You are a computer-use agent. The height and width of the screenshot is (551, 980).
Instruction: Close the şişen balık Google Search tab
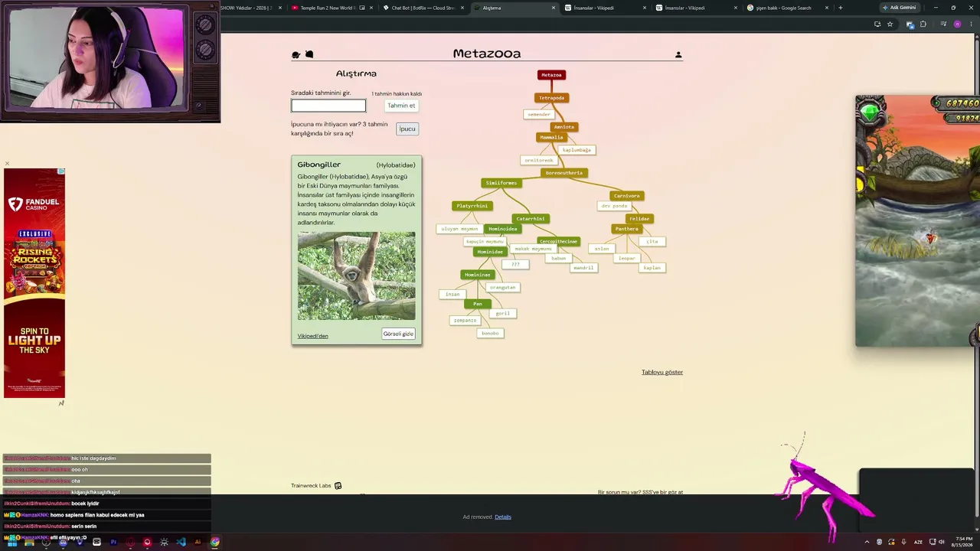(827, 8)
